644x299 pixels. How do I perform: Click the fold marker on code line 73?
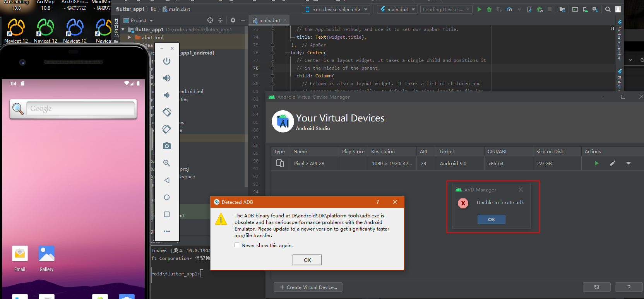tap(273, 29)
